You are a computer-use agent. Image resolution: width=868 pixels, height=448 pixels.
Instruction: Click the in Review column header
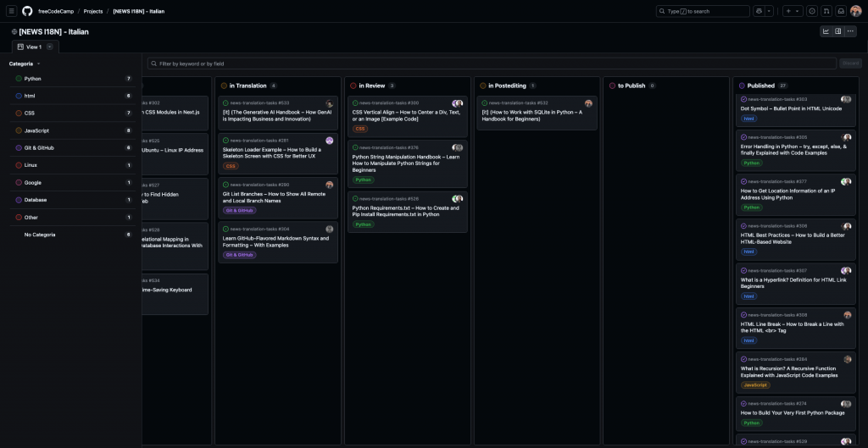click(372, 86)
